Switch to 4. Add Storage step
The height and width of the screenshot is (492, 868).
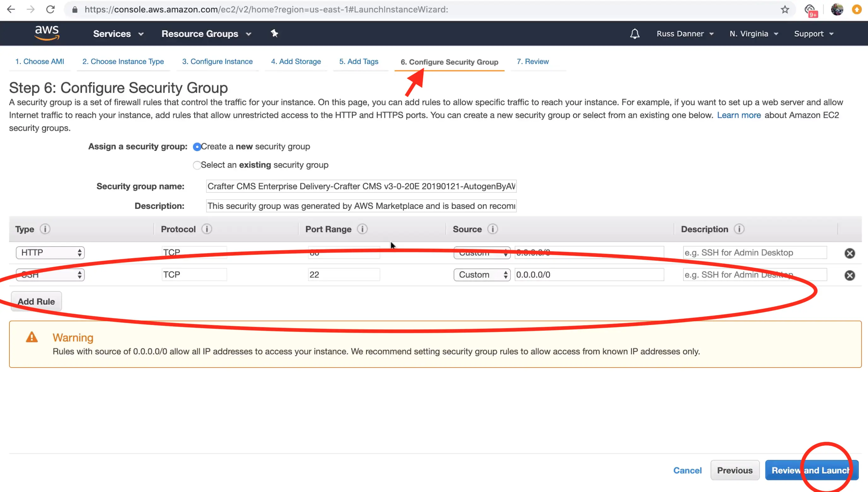pos(295,61)
